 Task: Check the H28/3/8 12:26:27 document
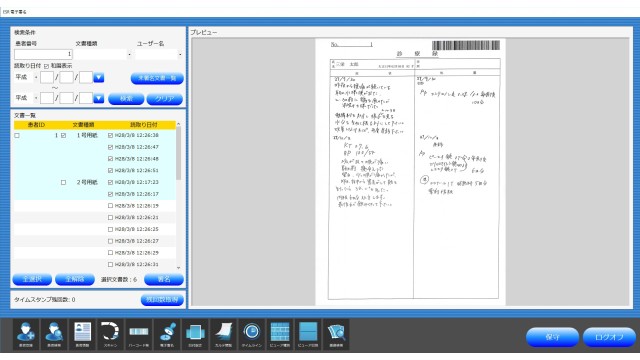[x=110, y=241]
